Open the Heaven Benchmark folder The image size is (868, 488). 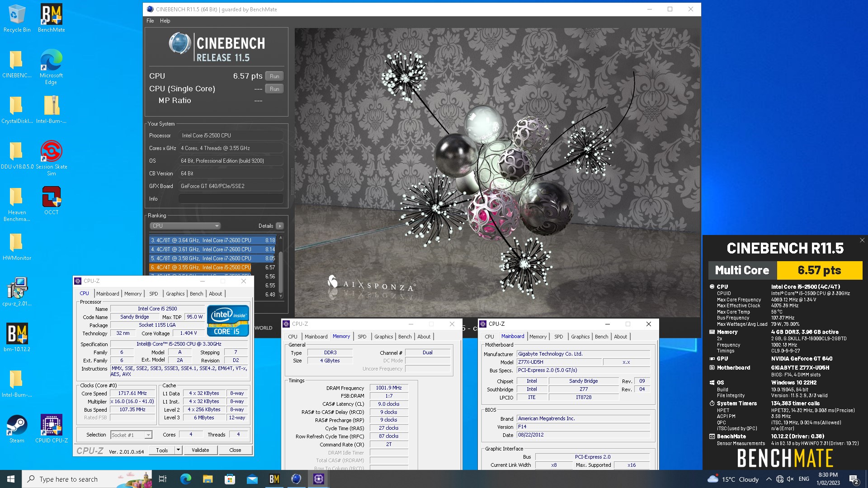[x=17, y=204]
